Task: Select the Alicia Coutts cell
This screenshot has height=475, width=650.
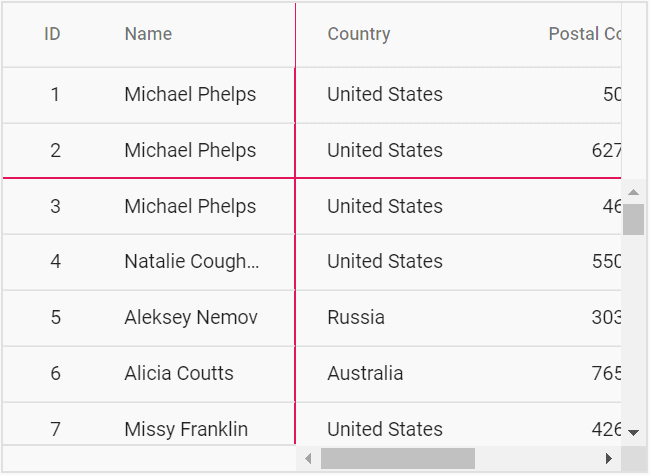Action: pos(179,374)
